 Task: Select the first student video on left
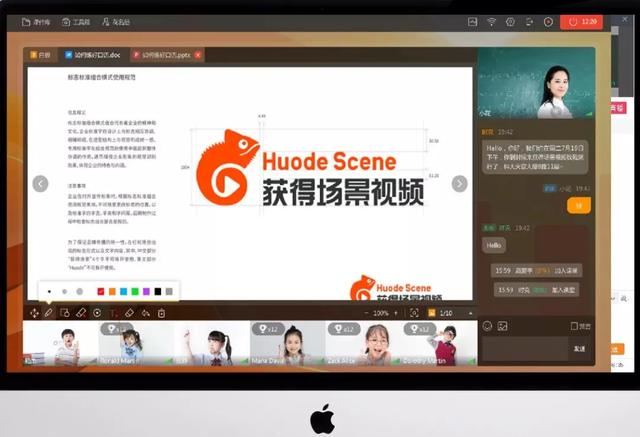click(x=61, y=343)
